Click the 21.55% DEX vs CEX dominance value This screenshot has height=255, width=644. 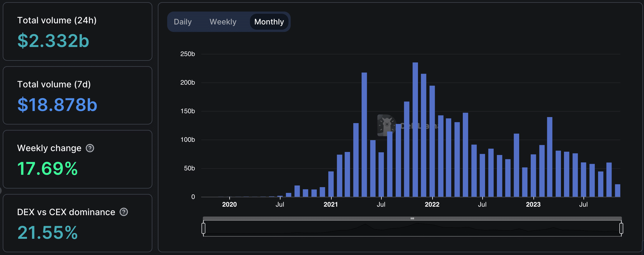click(x=48, y=232)
